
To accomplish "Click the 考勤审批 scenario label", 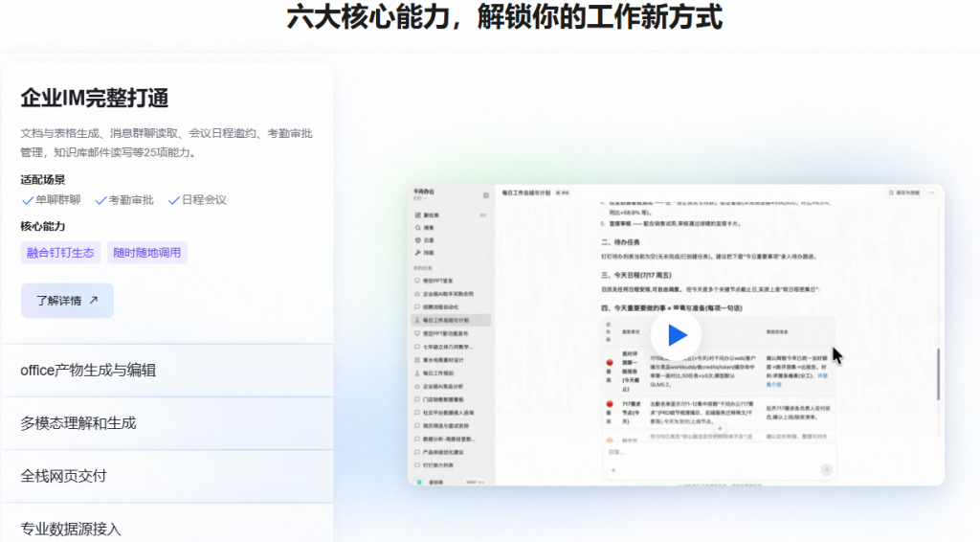I will [131, 200].
